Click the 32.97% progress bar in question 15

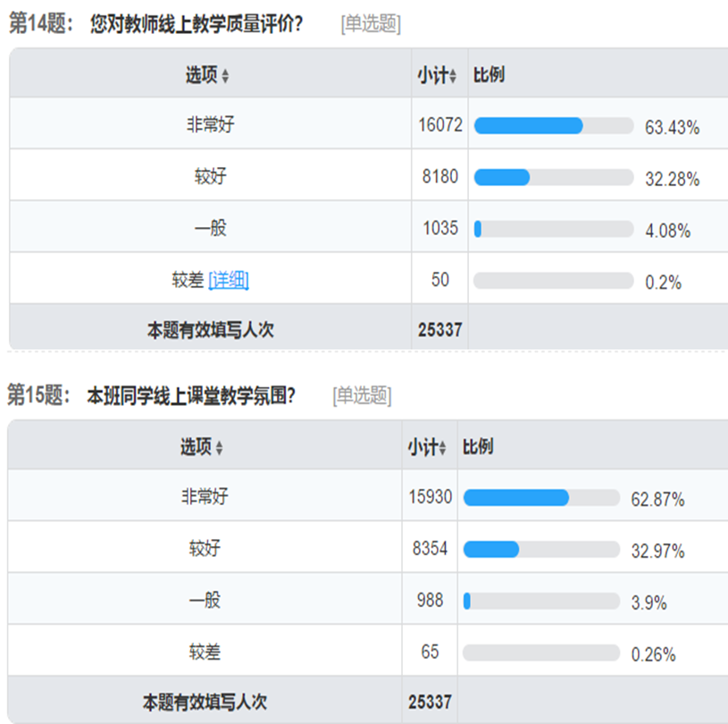coord(541,550)
